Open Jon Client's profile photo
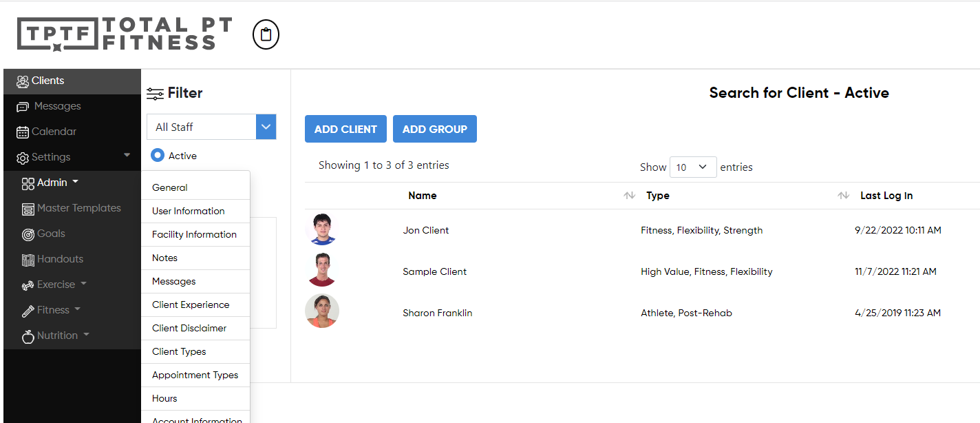This screenshot has width=980, height=423. 322,230
